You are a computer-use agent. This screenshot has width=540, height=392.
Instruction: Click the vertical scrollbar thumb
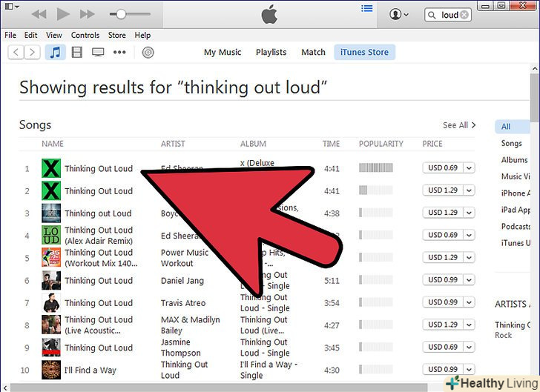[x=534, y=98]
